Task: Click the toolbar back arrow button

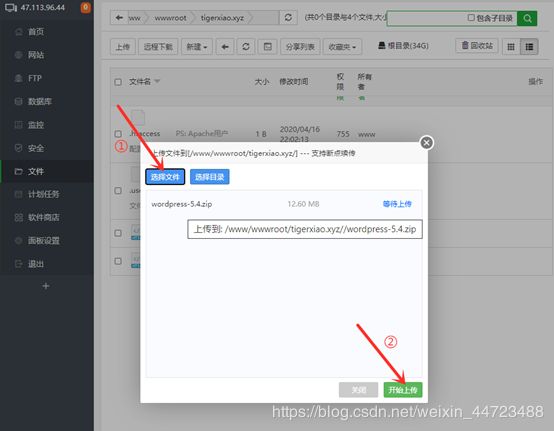Action: tap(225, 47)
